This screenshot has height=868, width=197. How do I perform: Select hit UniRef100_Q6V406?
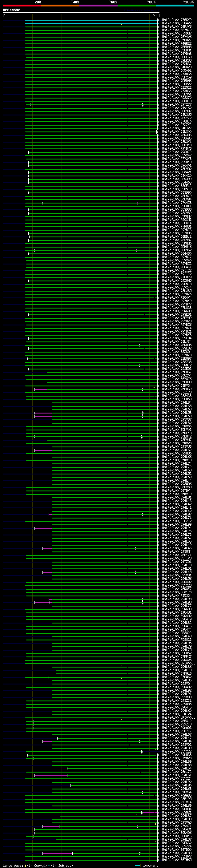click(176, 37)
